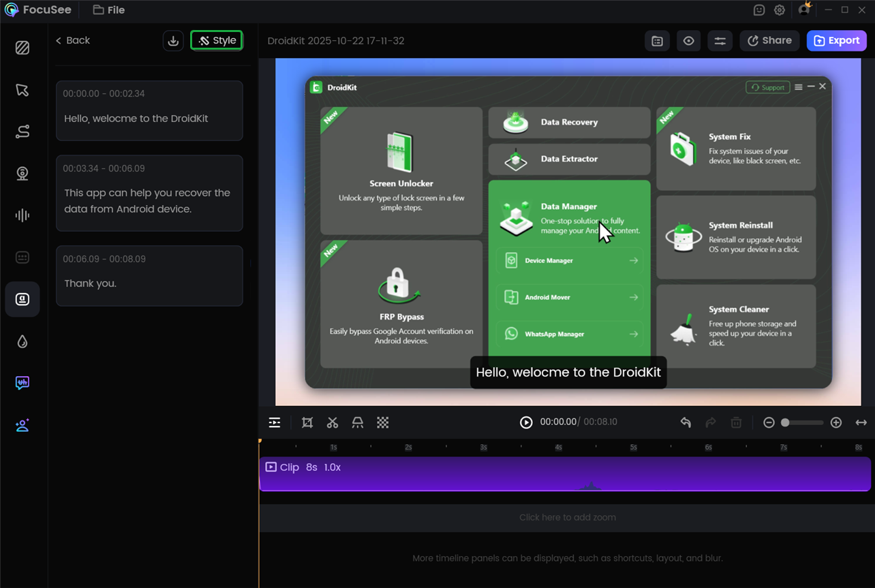Open the File menu
Image resolution: width=875 pixels, height=588 pixels.
pyautogui.click(x=109, y=10)
